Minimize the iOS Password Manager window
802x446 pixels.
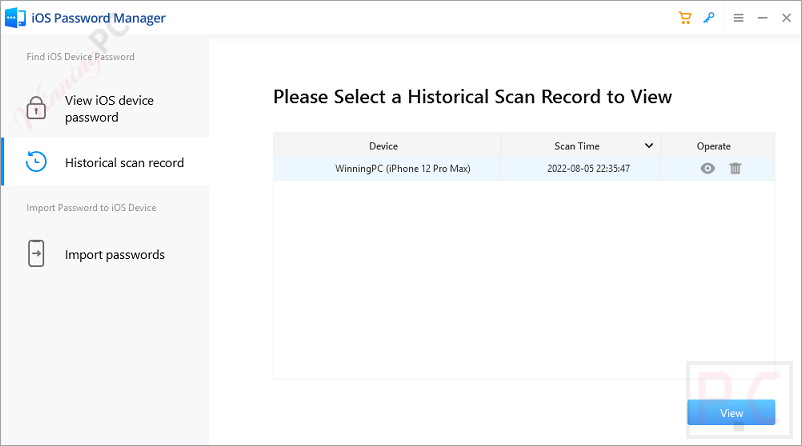point(763,18)
